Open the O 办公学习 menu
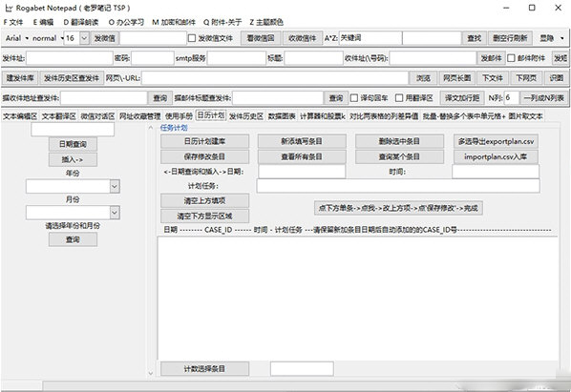This screenshot has width=571, height=392. 126,22
